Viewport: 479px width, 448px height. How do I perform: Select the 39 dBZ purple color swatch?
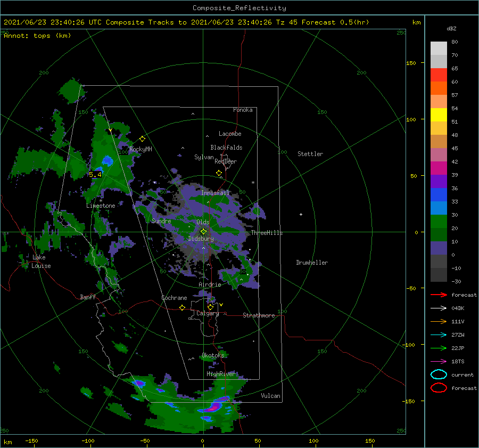click(x=439, y=181)
